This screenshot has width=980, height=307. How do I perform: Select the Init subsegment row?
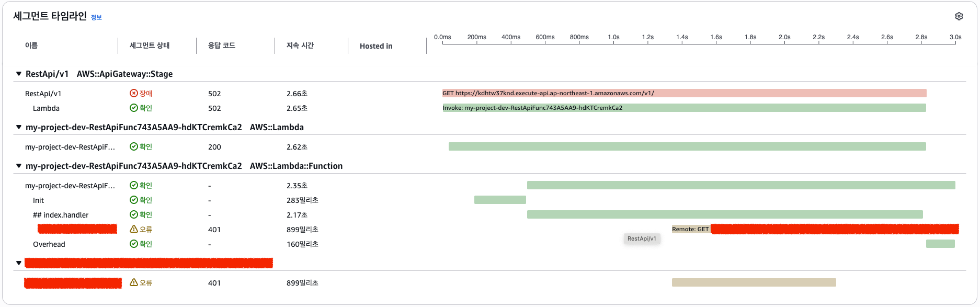39,200
